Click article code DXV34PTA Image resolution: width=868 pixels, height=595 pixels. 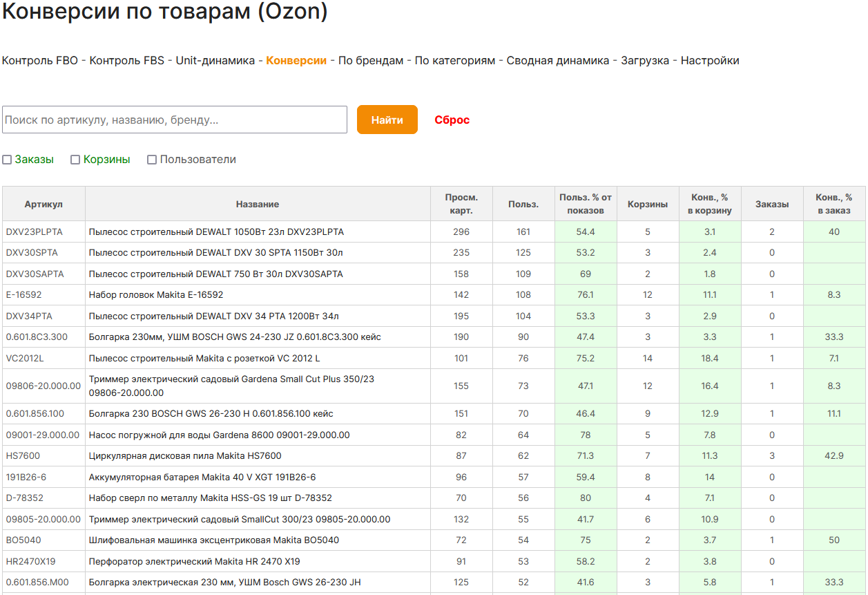click(x=29, y=317)
